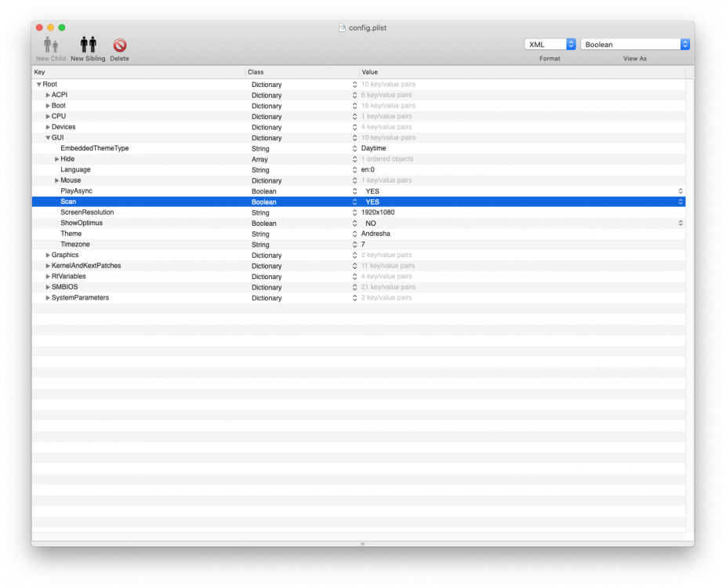Click the Boolean class of ShowOptimus row
This screenshot has width=726, height=588.
point(264,223)
